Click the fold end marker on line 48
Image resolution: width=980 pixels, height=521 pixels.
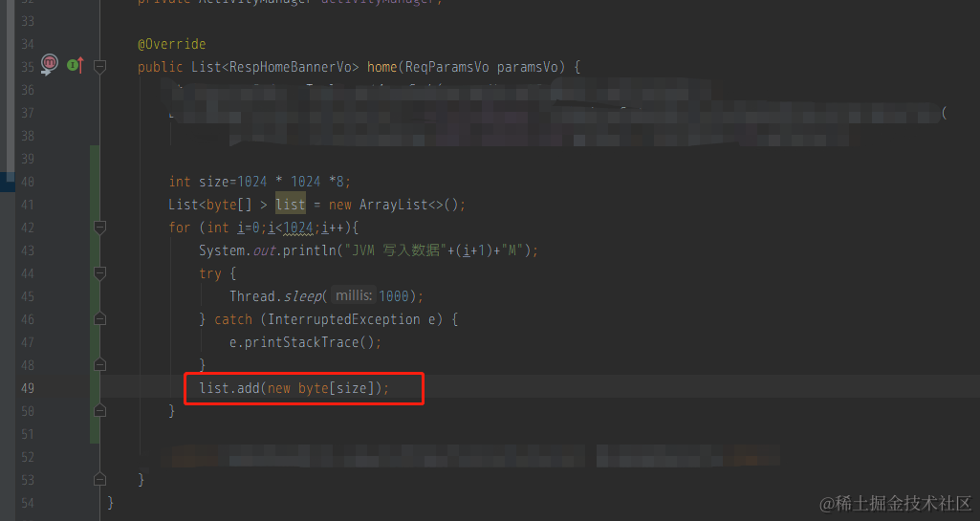click(x=100, y=364)
